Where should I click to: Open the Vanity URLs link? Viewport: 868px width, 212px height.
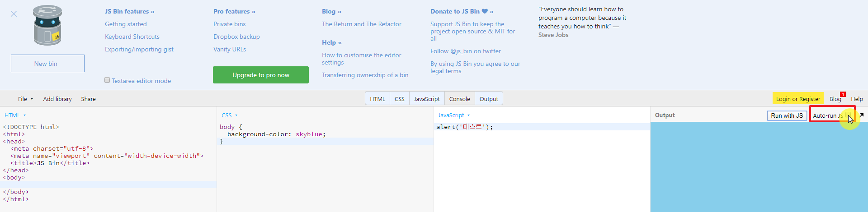(230, 49)
